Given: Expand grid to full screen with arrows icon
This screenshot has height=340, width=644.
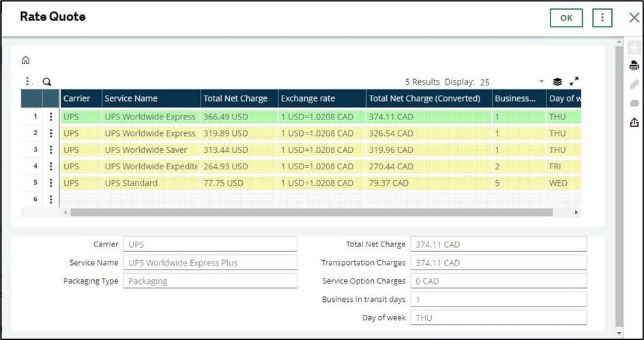Looking at the screenshot, I should (574, 81).
